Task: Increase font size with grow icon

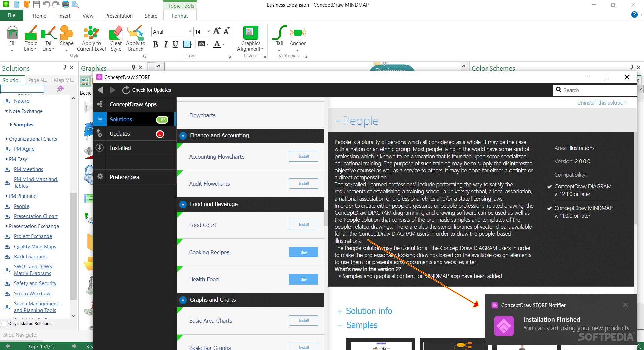Action: pos(217,31)
